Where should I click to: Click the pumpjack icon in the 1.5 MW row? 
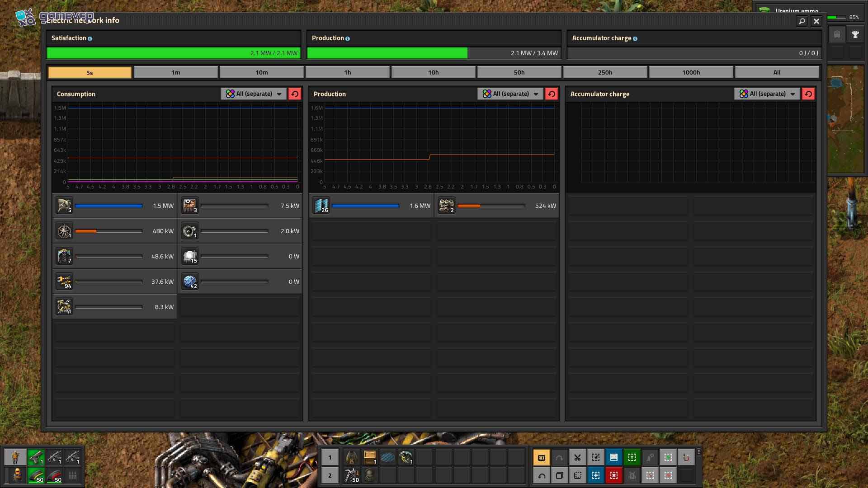pyautogui.click(x=64, y=206)
